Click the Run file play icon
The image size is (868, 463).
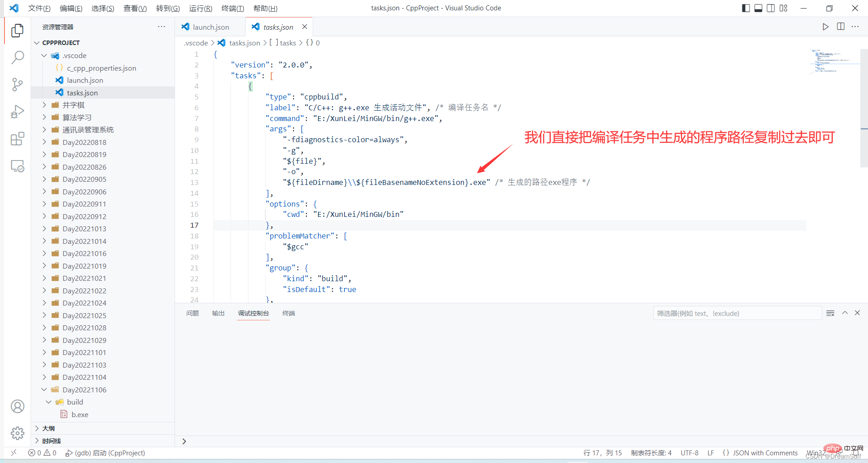[825, 27]
